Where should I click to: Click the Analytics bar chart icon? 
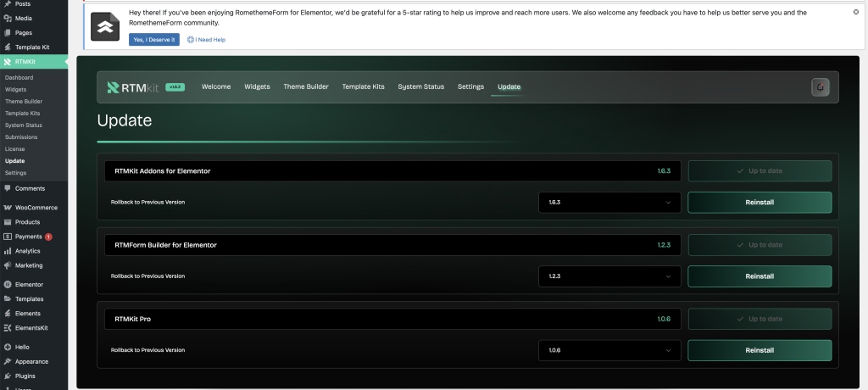(7, 251)
